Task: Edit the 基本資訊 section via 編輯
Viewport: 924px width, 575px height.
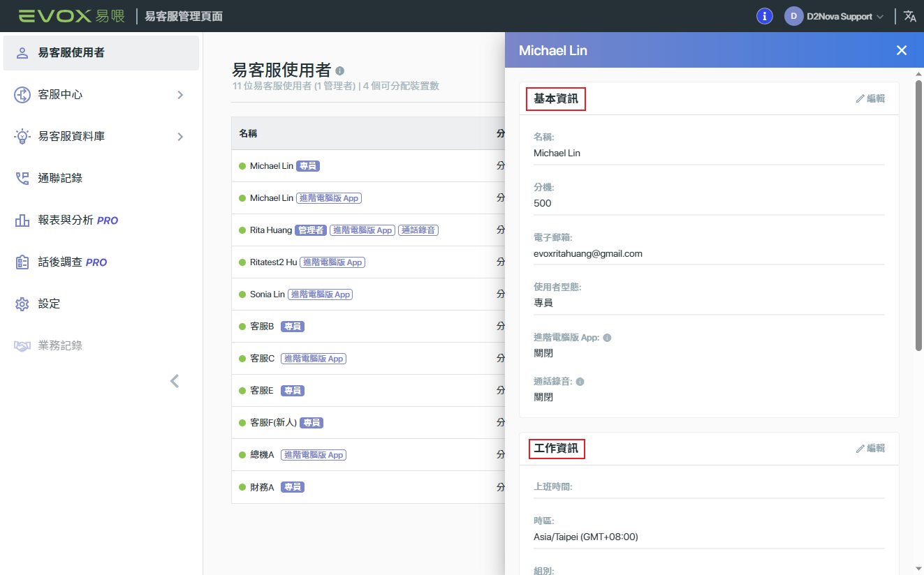Action: point(870,99)
